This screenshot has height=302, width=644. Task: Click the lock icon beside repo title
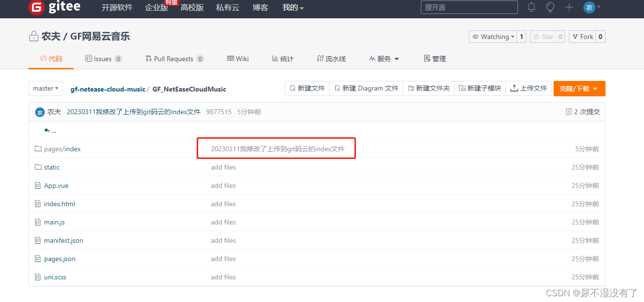pyautogui.click(x=34, y=36)
